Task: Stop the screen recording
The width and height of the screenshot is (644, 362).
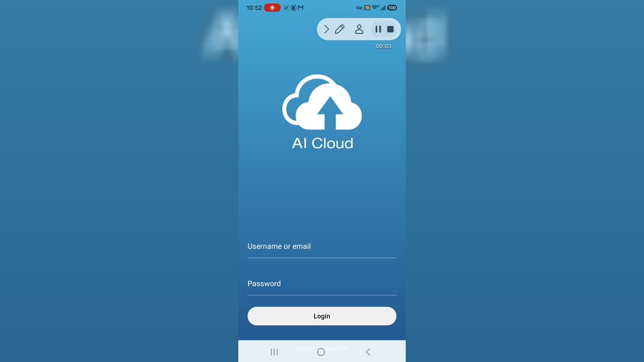Action: point(391,29)
